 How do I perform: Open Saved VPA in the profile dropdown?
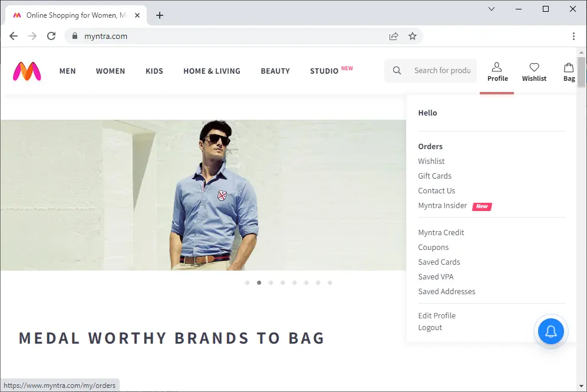point(436,276)
